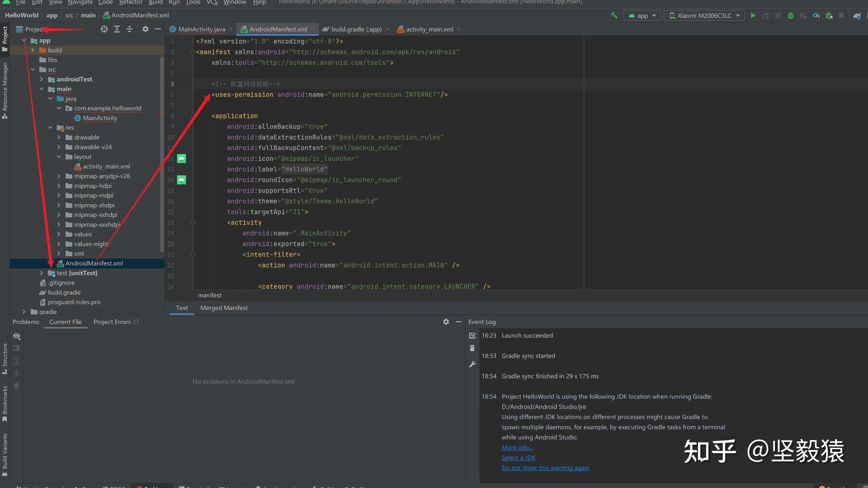Open Problems panel gear settings
The image size is (868, 488).
point(446,322)
